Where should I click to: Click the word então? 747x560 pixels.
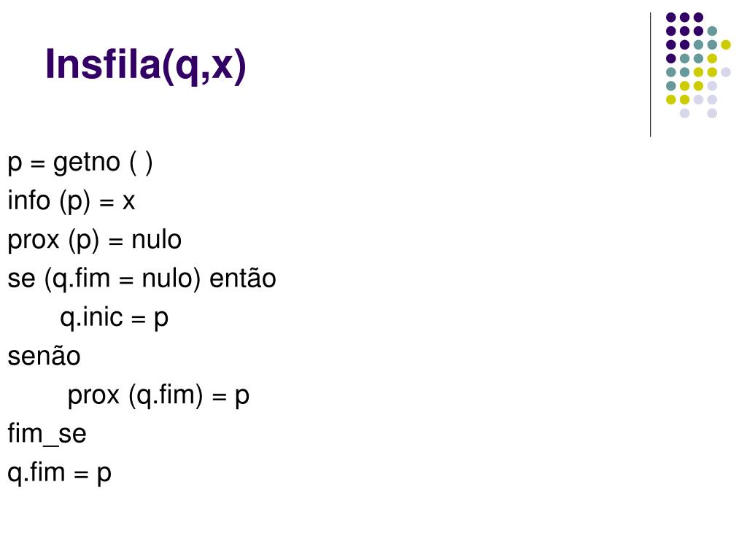pyautogui.click(x=242, y=279)
